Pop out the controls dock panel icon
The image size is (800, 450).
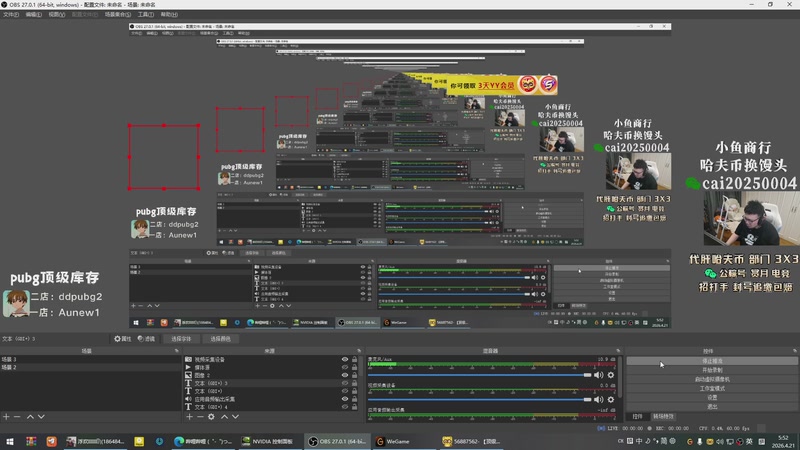(795, 351)
